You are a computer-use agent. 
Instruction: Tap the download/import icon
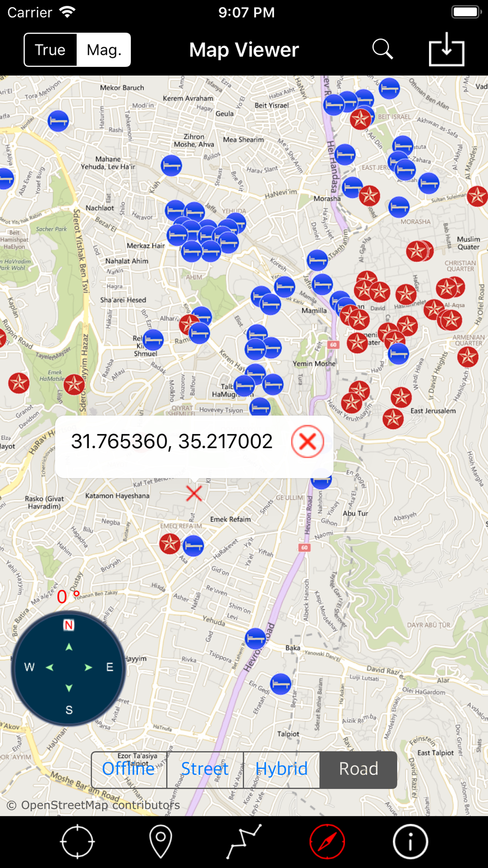point(446,49)
